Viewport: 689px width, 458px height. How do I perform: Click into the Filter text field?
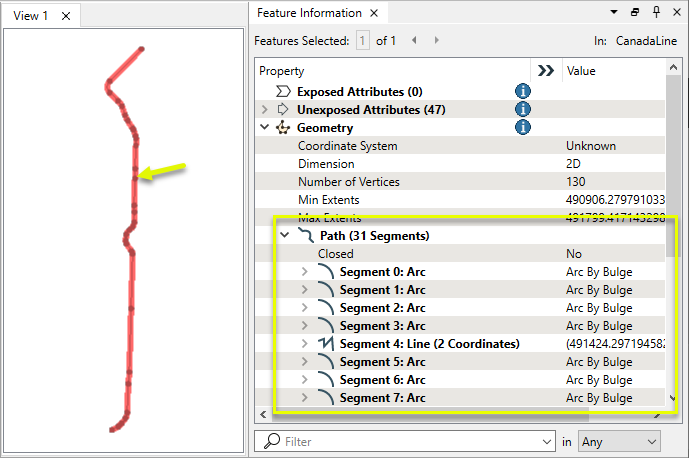[410, 441]
